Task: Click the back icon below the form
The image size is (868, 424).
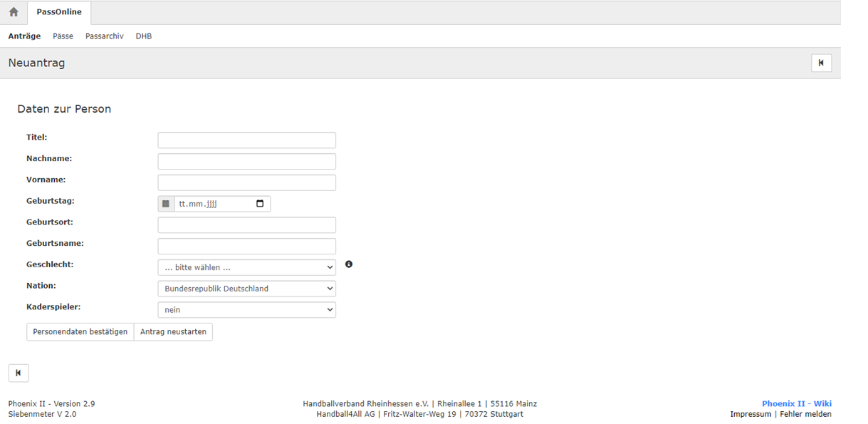Action: 19,373
